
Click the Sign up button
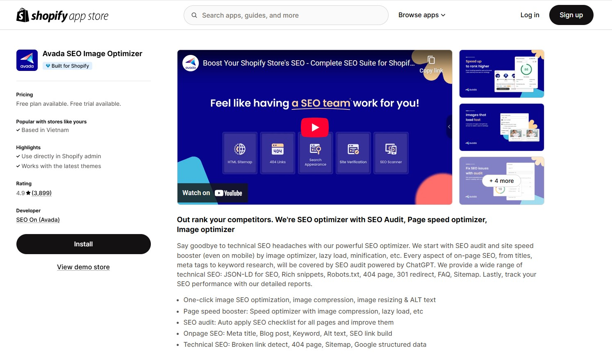(571, 15)
